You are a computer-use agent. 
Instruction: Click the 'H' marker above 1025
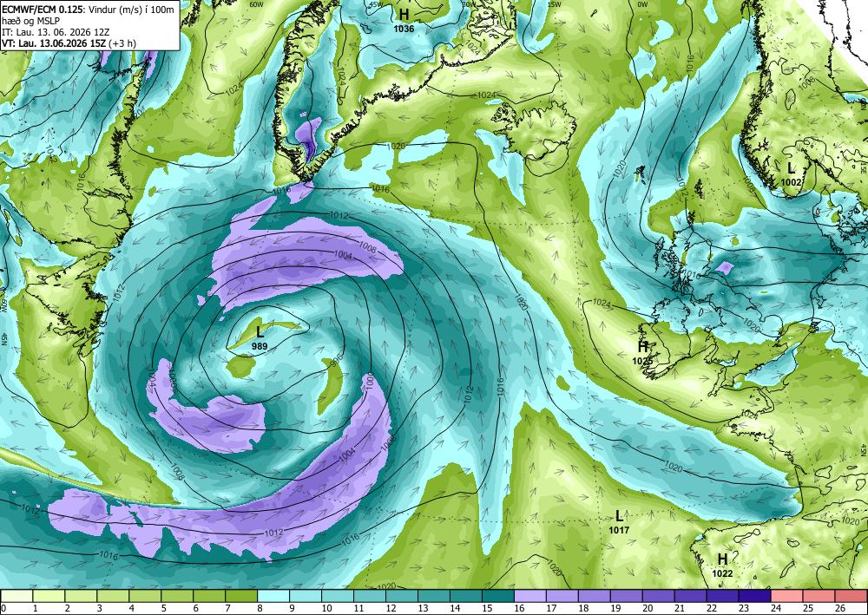[x=642, y=347]
